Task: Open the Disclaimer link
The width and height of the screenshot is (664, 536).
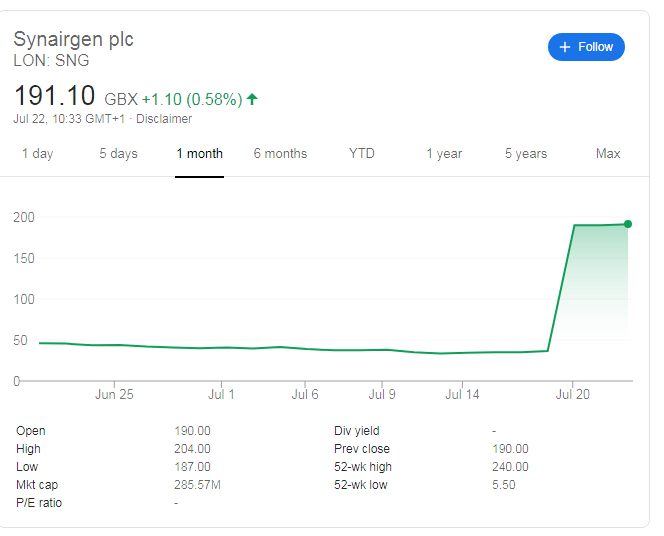Action: click(164, 119)
